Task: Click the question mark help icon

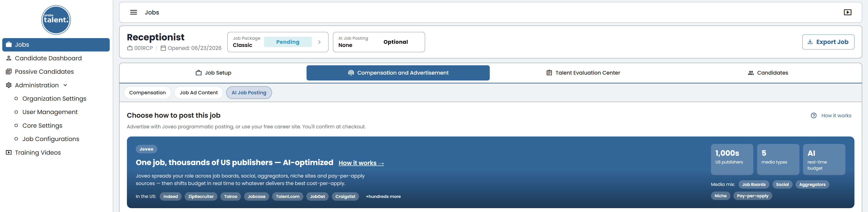Action: (x=813, y=115)
